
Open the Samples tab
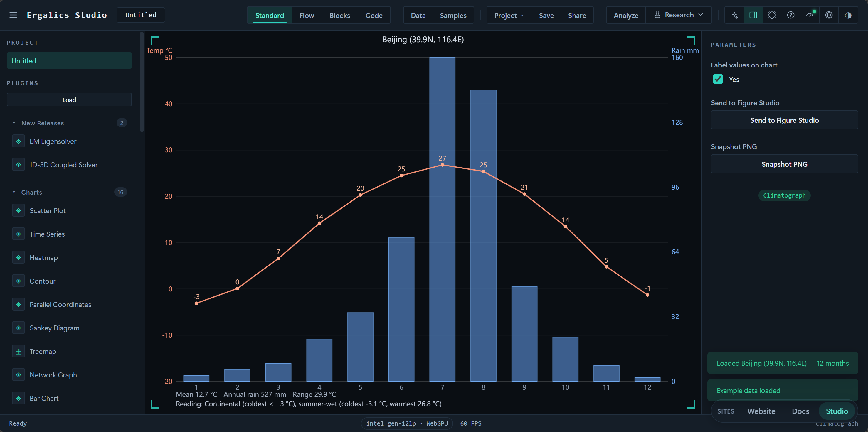pyautogui.click(x=453, y=15)
